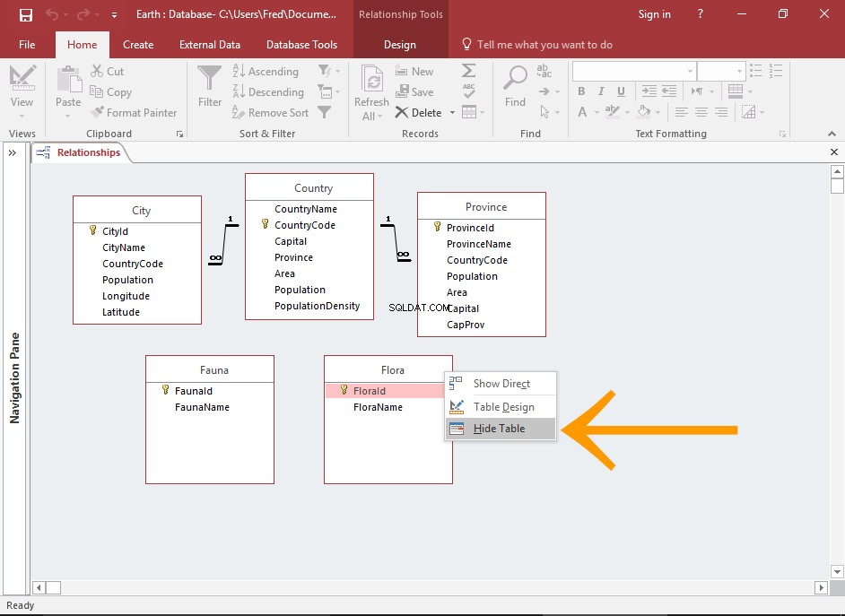
Task: Click Remove Sort
Action: point(271,113)
